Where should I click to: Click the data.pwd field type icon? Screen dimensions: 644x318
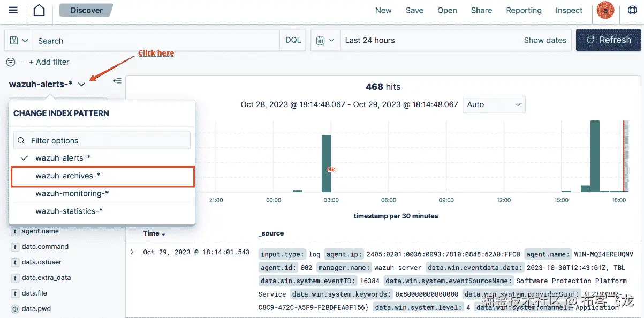click(15, 309)
